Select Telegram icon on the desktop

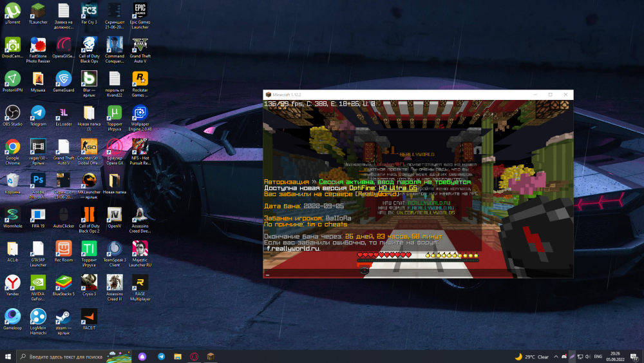38,115
